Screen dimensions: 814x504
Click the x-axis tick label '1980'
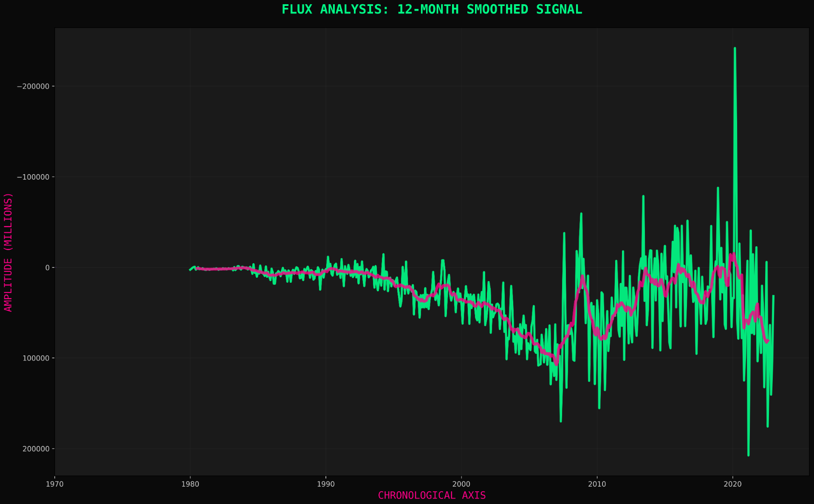pos(190,484)
